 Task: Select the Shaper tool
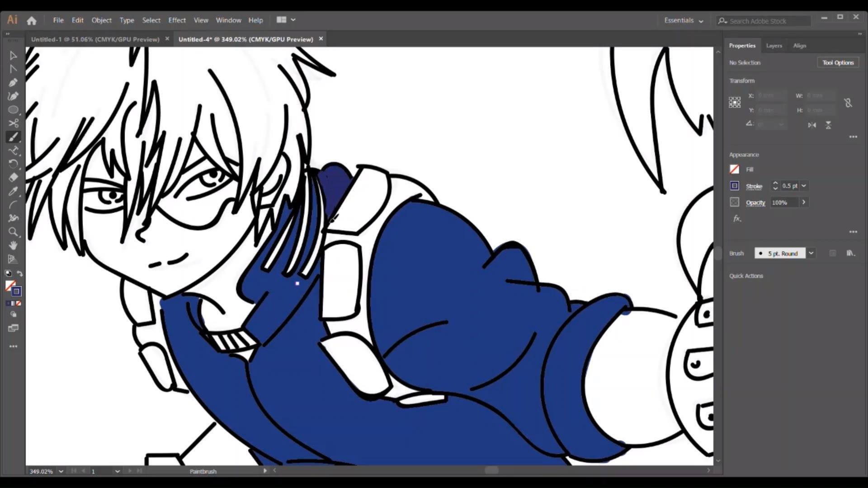(13, 150)
